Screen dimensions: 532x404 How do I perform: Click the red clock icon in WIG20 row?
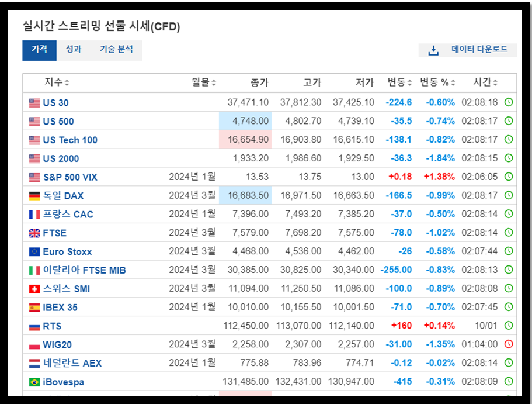click(509, 344)
